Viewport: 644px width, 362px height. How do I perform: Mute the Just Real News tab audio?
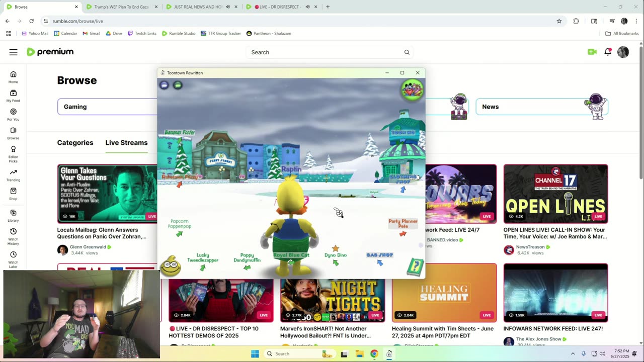(228, 7)
